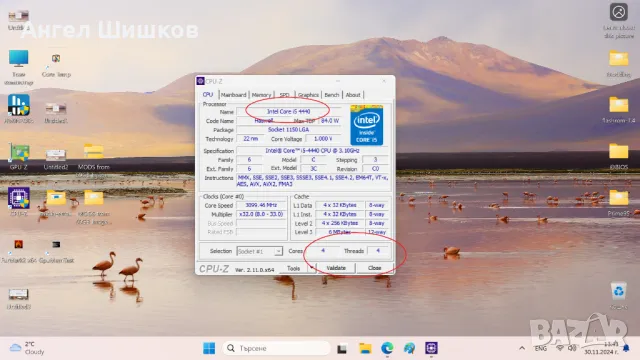The image size is (640, 360).
Task: Launch Microsoft Edge from the taskbar
Action: pyautogui.click(x=387, y=348)
